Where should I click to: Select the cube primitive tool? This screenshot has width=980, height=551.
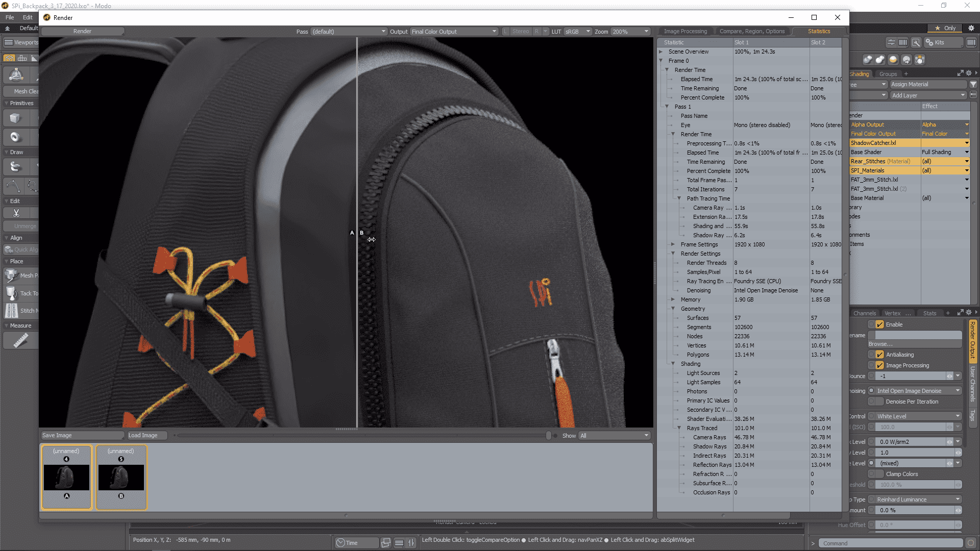coord(15,118)
